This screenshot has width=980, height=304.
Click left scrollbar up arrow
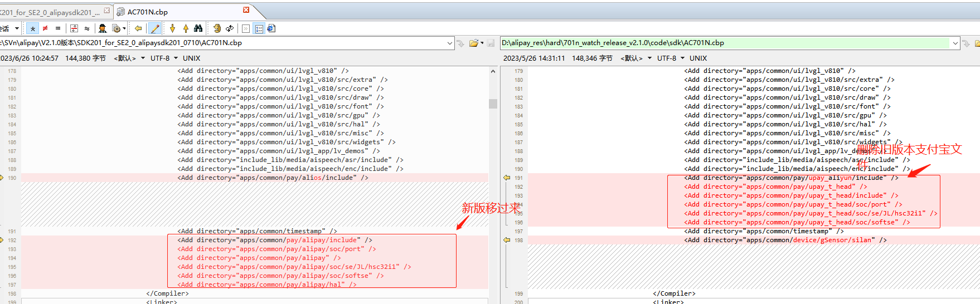[493, 71]
